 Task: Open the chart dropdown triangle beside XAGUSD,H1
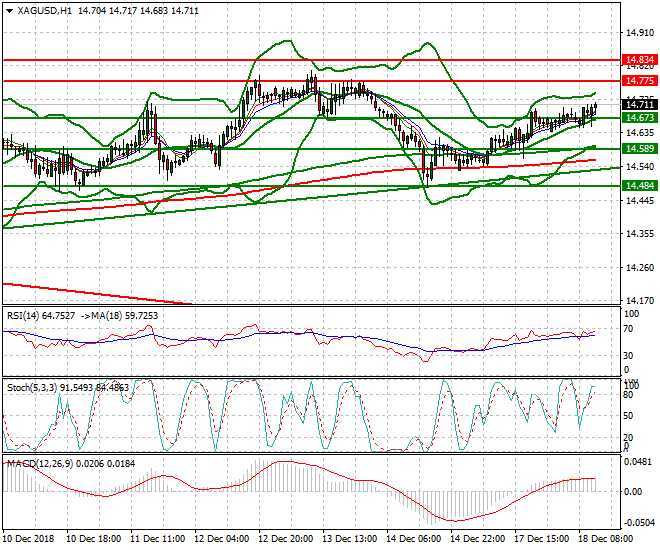[x=10, y=11]
